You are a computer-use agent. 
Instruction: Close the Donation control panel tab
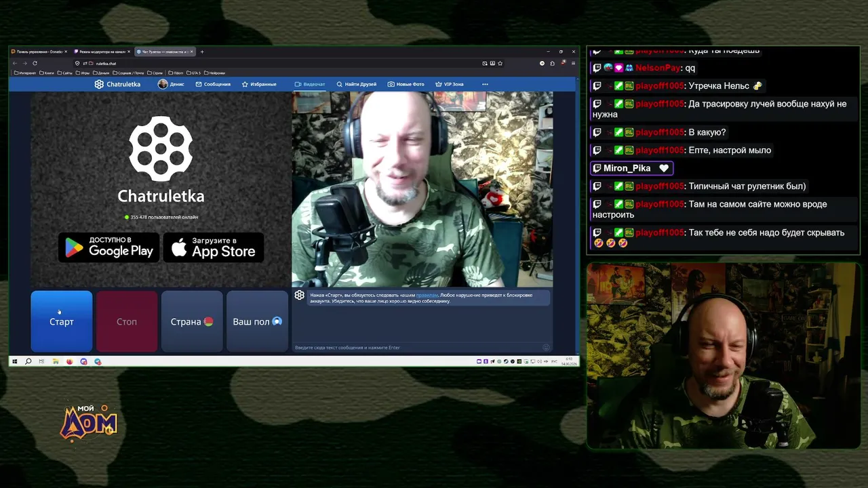66,52
